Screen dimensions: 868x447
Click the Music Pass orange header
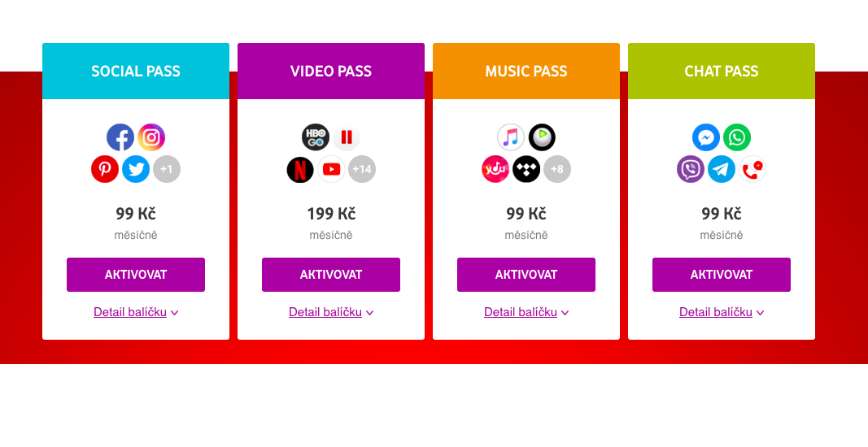[x=526, y=72]
